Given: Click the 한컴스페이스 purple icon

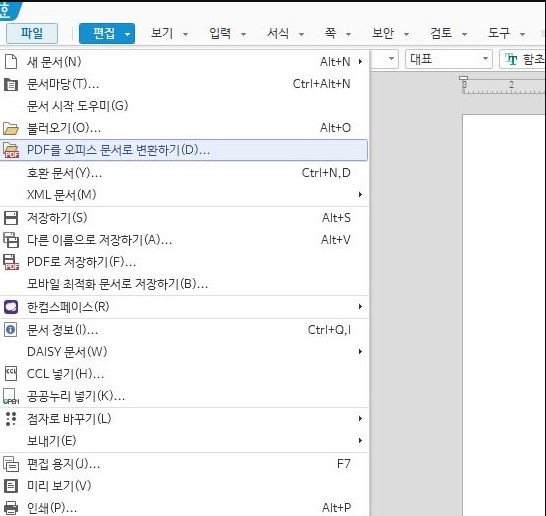Looking at the screenshot, I should pyautogui.click(x=11, y=307).
